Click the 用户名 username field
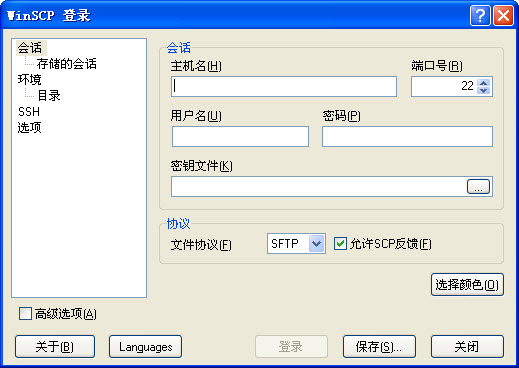The image size is (519, 368). (x=240, y=136)
